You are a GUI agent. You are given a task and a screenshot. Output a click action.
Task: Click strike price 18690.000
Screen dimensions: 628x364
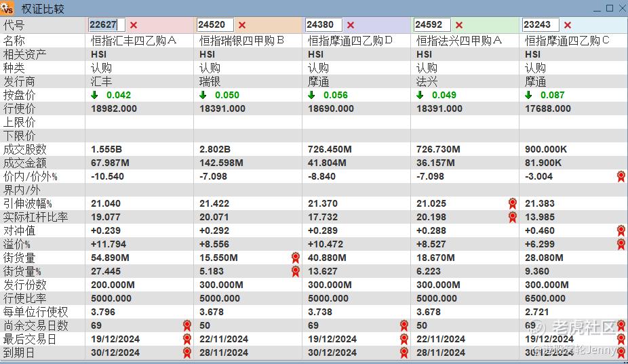point(331,108)
